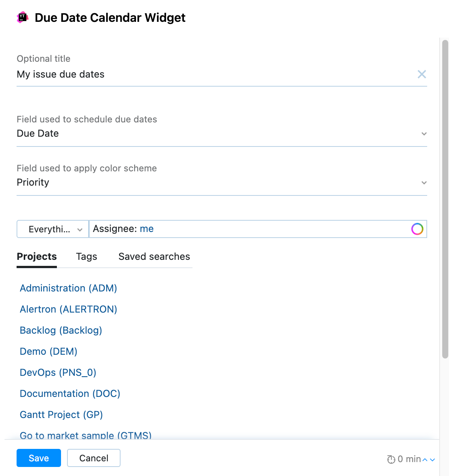The width and height of the screenshot is (449, 476).
Task: Click the X to clear the title field
Action: pos(422,74)
